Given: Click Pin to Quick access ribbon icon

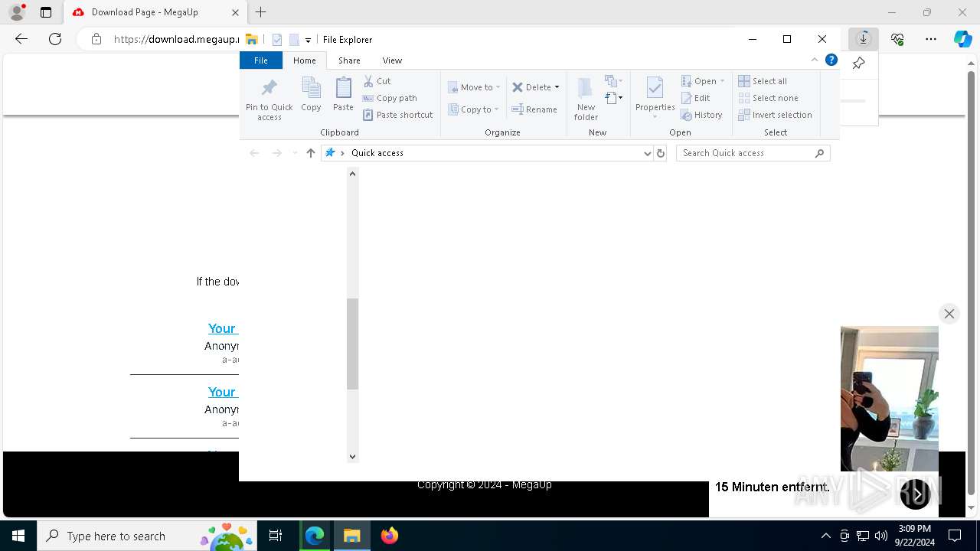Looking at the screenshot, I should point(269,99).
